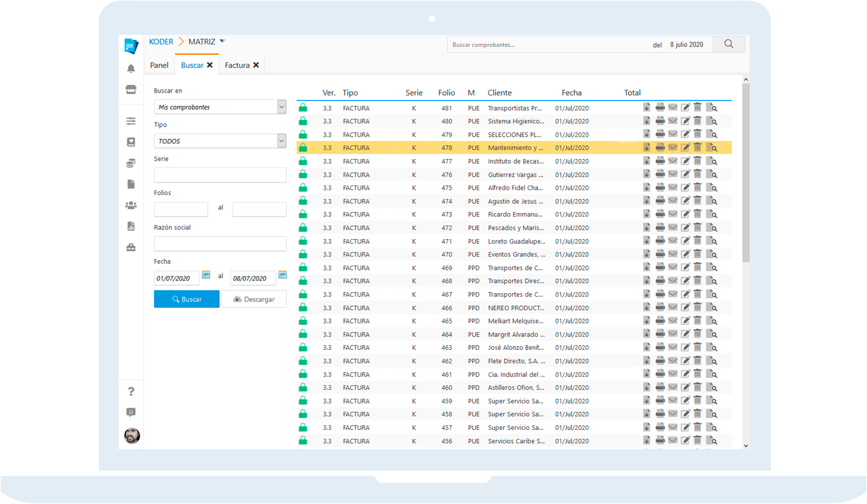The width and height of the screenshot is (867, 504).
Task: Click the magnifier search button at top right
Action: tap(729, 44)
